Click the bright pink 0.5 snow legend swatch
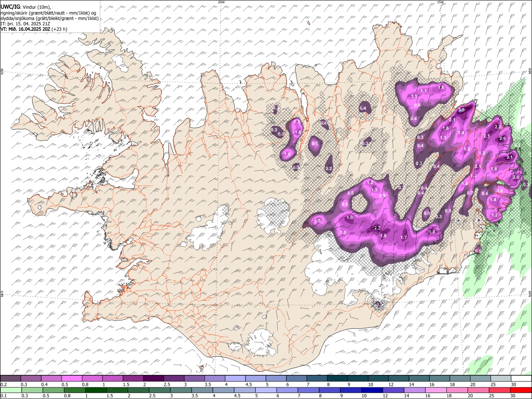The height and width of the screenshot is (399, 532). (x=71, y=378)
